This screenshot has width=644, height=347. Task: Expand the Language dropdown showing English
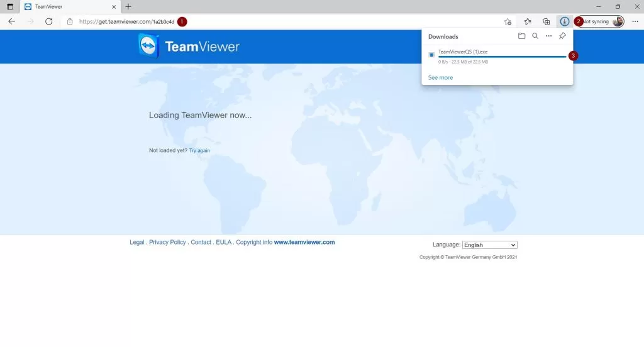[489, 245]
